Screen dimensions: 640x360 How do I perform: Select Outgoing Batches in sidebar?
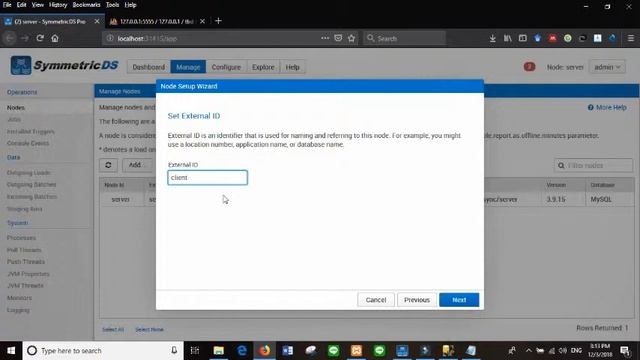(31, 184)
